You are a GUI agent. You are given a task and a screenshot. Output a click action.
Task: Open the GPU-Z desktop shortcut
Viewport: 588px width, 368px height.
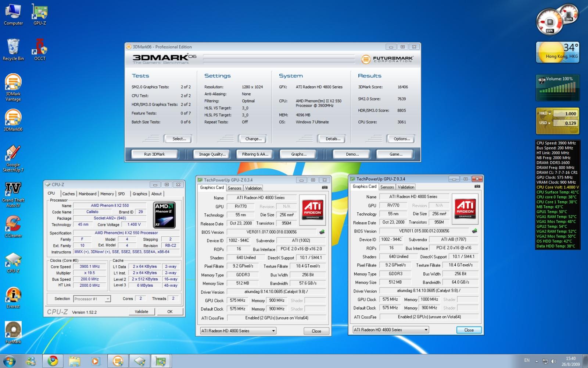(x=40, y=15)
